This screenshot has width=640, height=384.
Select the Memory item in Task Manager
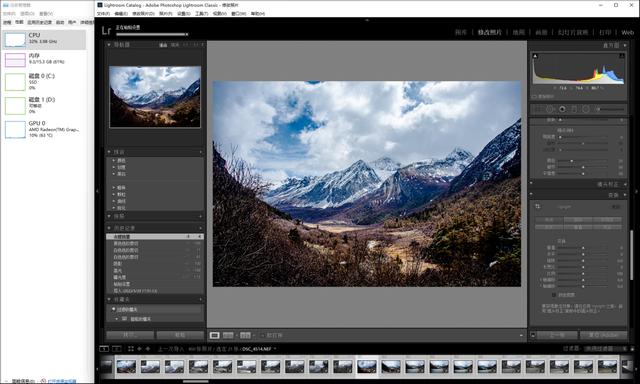tap(44, 60)
